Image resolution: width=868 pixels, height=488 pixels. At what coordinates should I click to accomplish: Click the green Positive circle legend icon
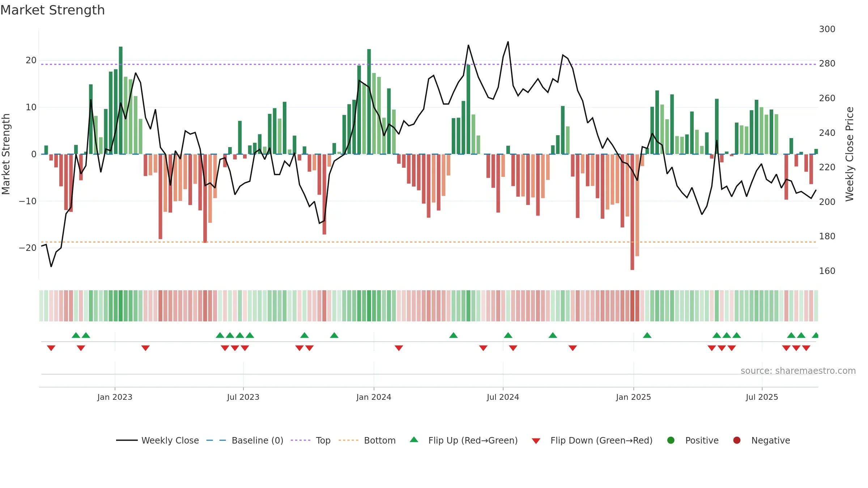pyautogui.click(x=671, y=440)
